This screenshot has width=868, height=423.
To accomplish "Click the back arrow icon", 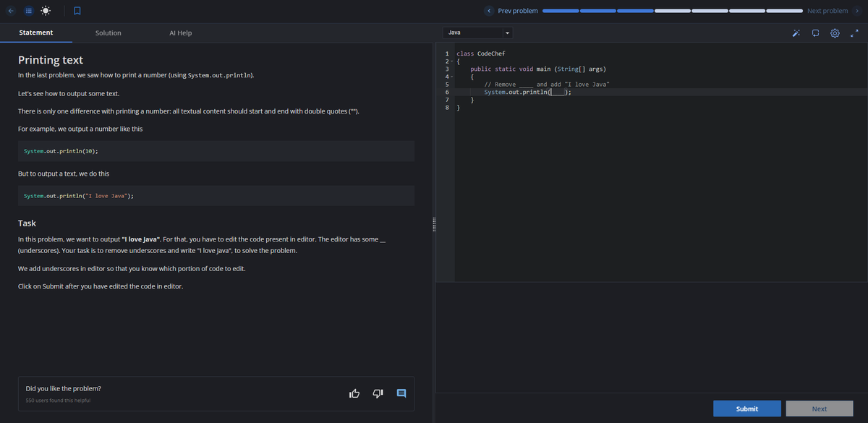I will coord(12,11).
